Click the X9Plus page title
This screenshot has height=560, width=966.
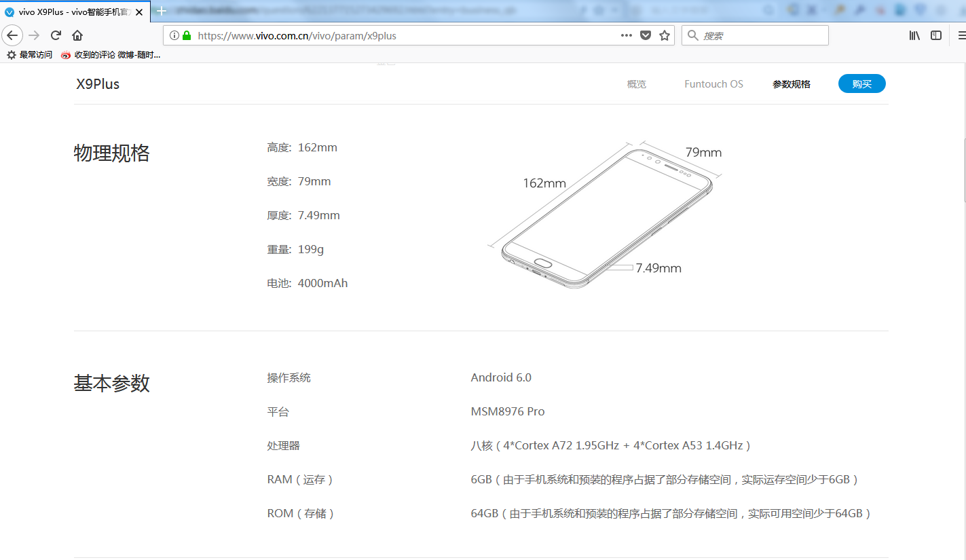click(x=98, y=84)
